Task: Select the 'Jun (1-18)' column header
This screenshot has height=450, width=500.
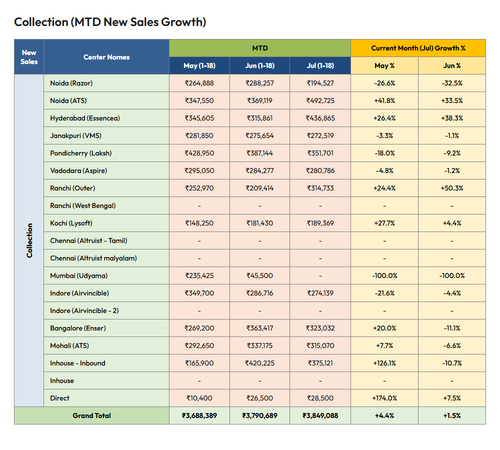Action: pyautogui.click(x=260, y=66)
